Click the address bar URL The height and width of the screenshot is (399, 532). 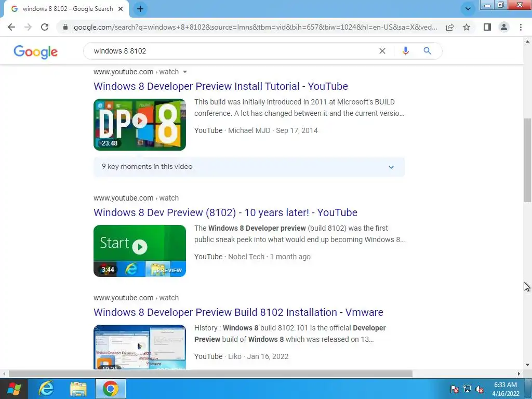pyautogui.click(x=256, y=27)
